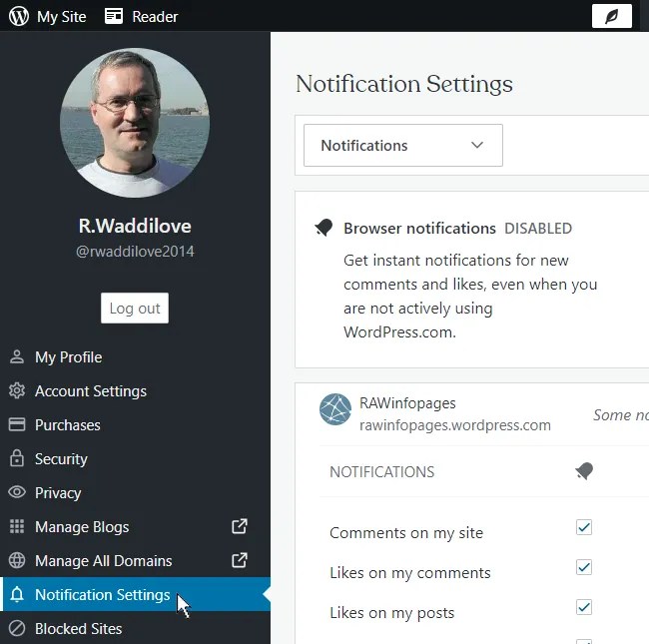Click the Account Settings gear icon
Image resolution: width=649 pixels, height=644 pixels.
click(17, 390)
